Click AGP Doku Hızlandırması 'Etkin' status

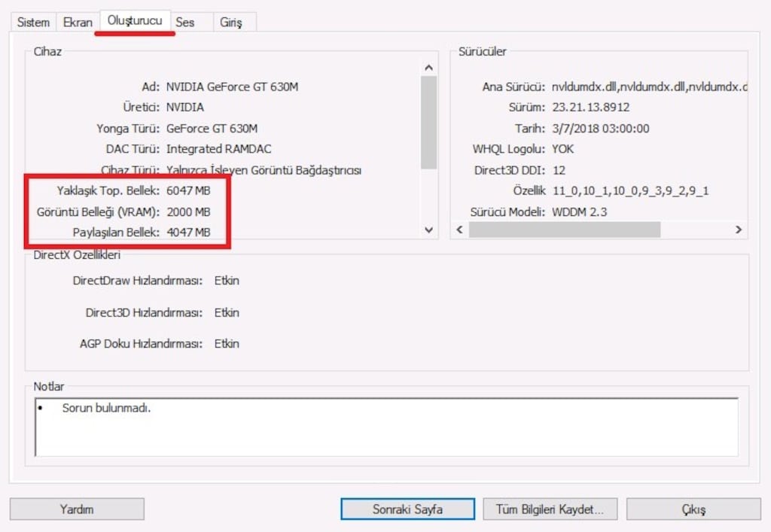227,344
